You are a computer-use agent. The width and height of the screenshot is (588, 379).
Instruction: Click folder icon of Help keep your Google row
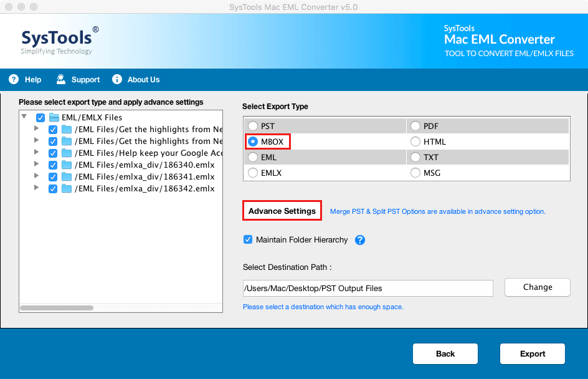coord(67,153)
